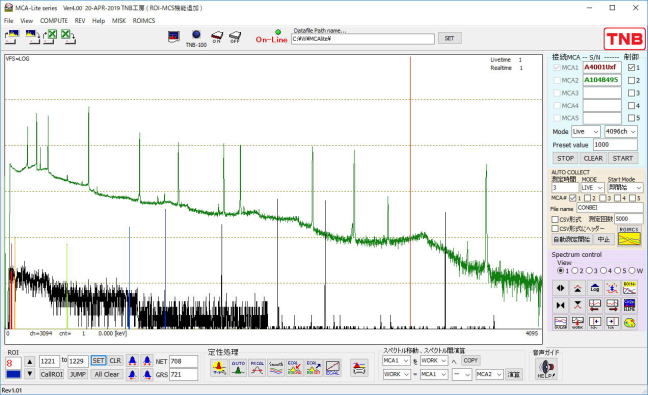Click the ROIMCS yellow chart icon
Viewport: 648px width, 395px height.
629,238
